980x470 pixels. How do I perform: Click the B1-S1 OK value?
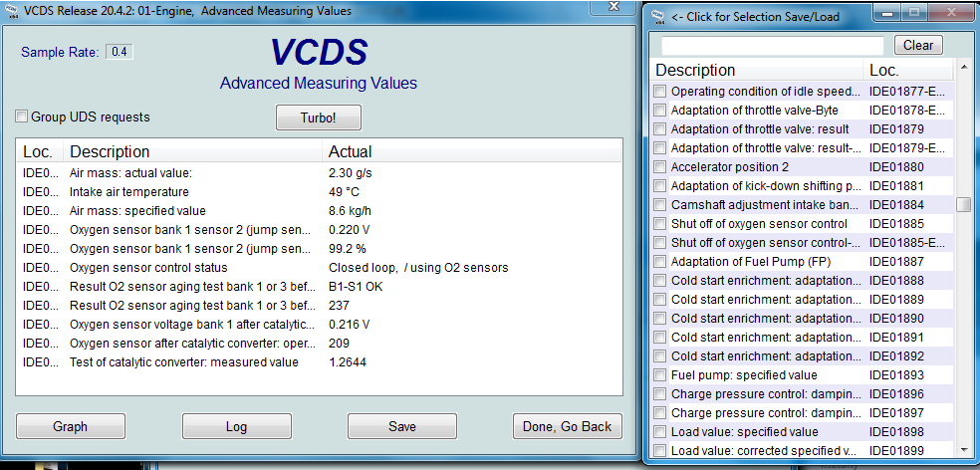point(356,287)
